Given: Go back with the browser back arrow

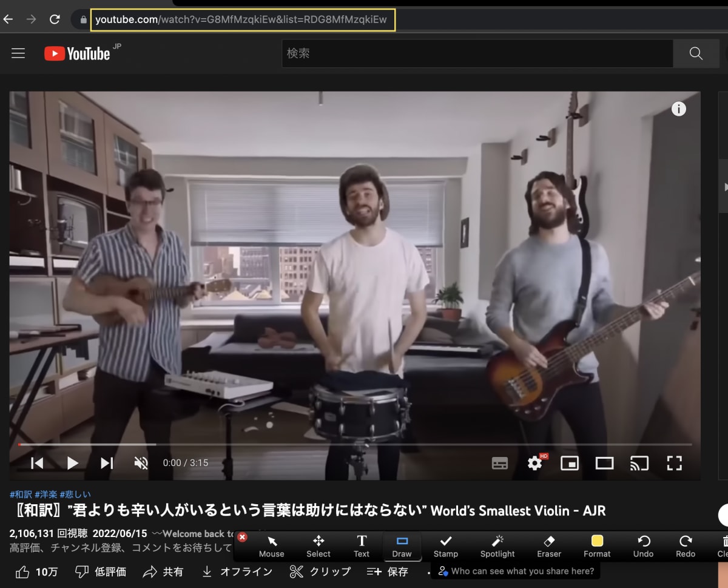Looking at the screenshot, I should click(x=8, y=19).
